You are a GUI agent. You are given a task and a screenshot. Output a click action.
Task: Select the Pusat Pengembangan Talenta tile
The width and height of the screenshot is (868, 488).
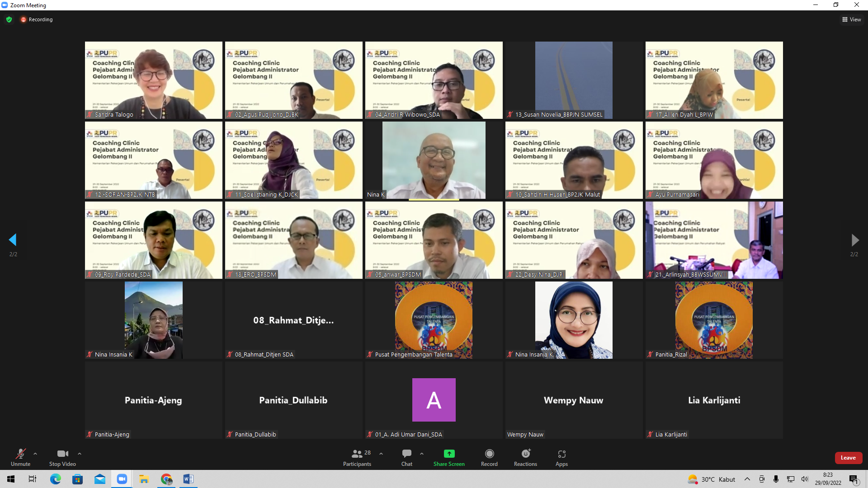434,320
